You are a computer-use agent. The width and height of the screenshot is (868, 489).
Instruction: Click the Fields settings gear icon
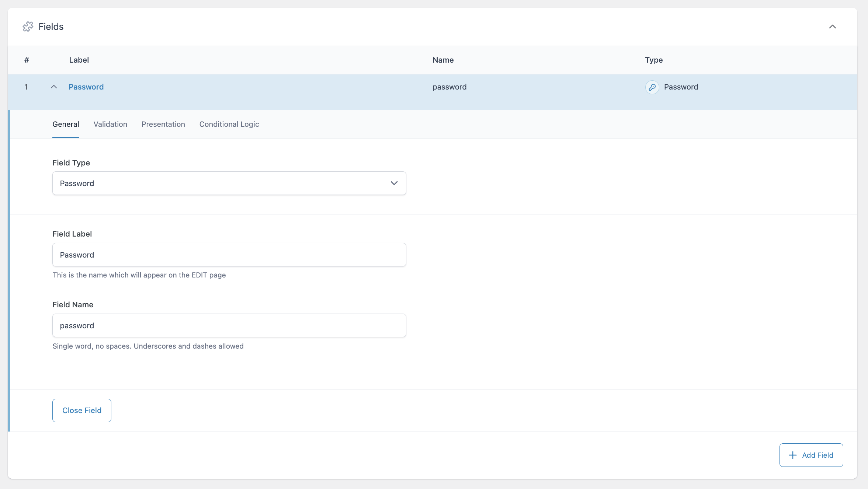pos(28,26)
